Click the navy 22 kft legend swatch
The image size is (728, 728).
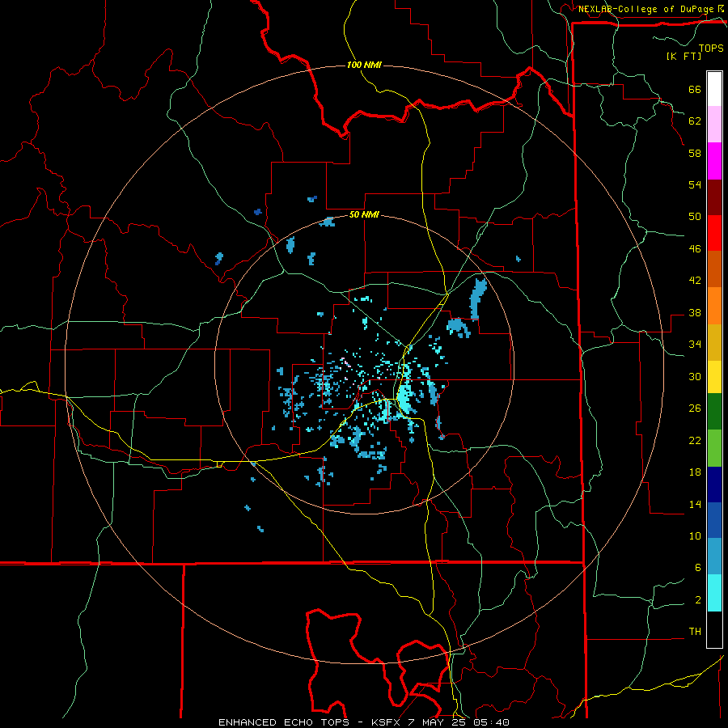pos(714,485)
